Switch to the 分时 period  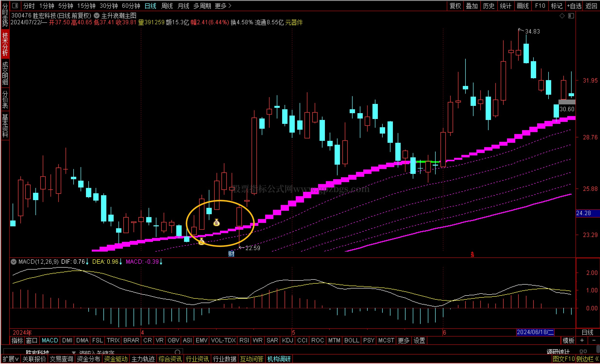[29, 6]
